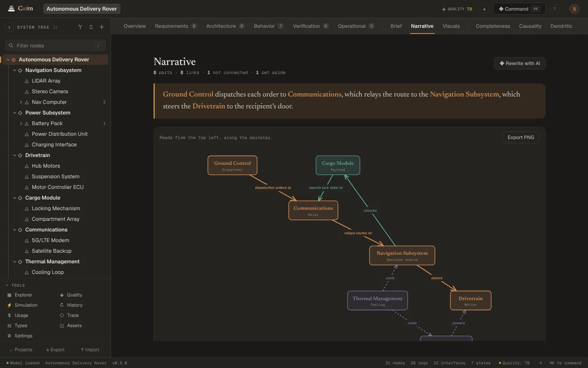This screenshot has width=588, height=368.
Task: Collapse the Tools section
Action: pos(15,285)
